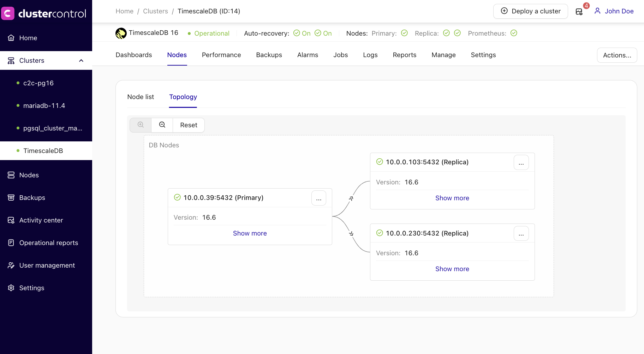Viewport: 644px width, 354px height.
Task: Click Show more on the Primary node card
Action: [x=250, y=233]
